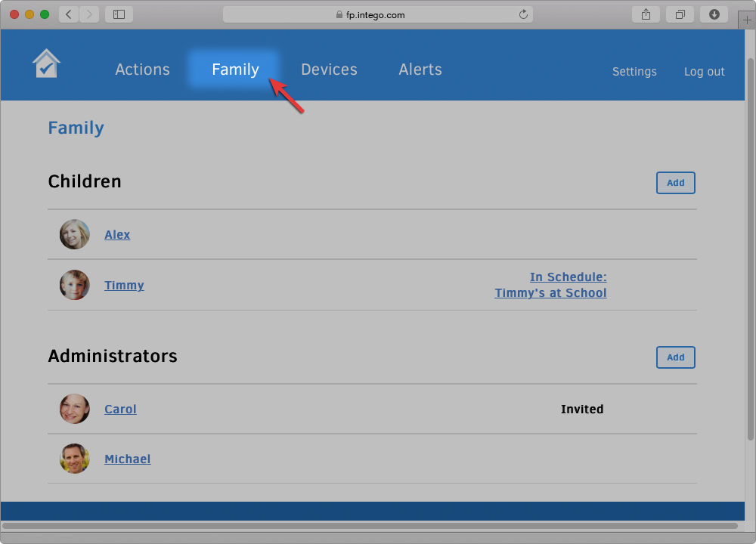Click the vertical page scrollbar
Image resolution: width=756 pixels, height=544 pixels.
click(750, 249)
